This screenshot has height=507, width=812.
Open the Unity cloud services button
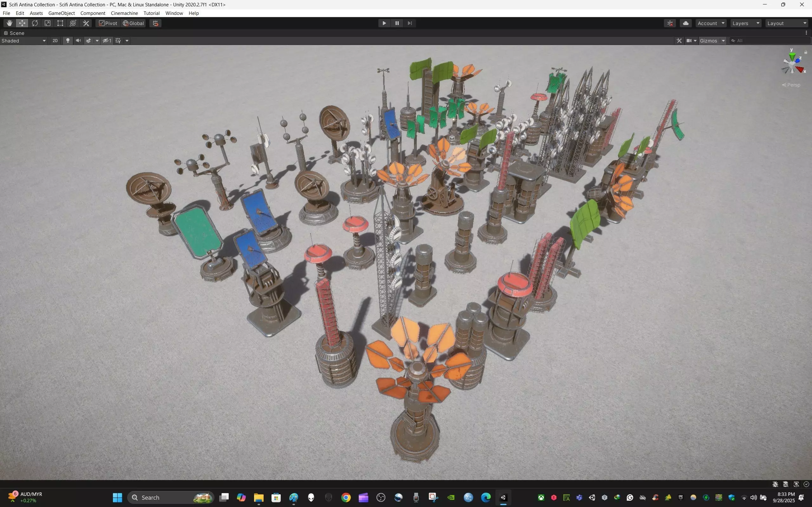click(x=685, y=23)
